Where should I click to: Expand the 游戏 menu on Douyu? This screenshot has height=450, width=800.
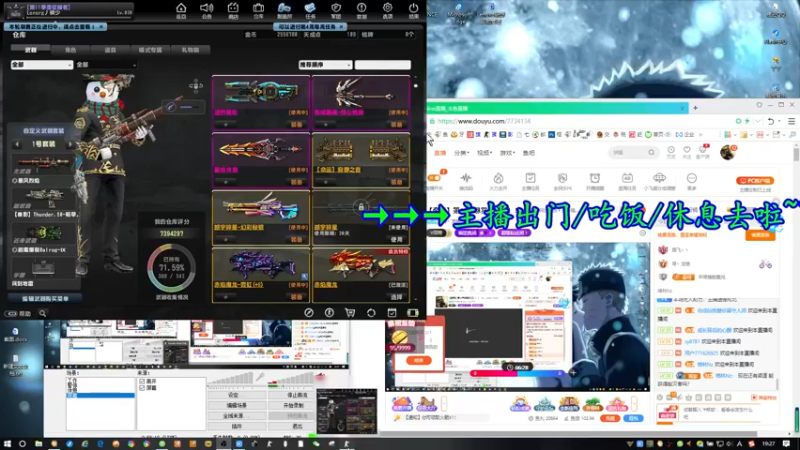point(507,153)
